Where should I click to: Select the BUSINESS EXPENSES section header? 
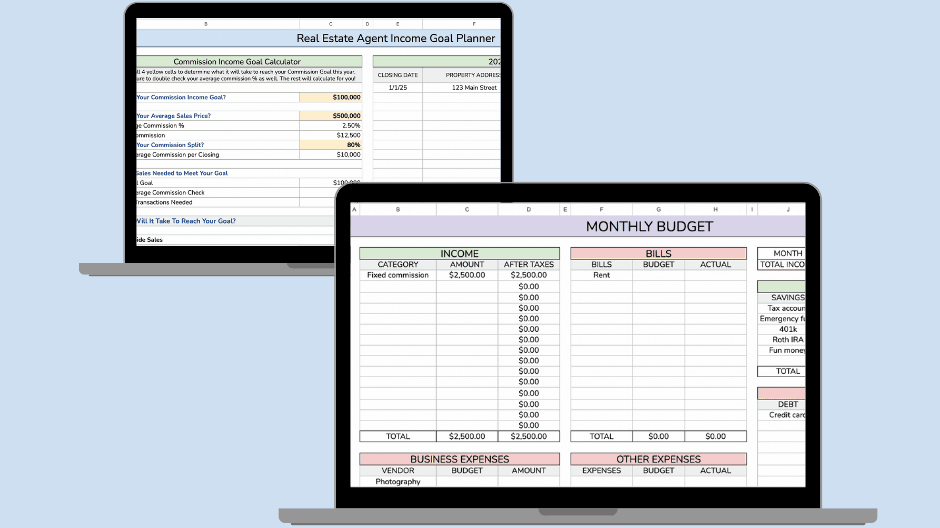459,459
